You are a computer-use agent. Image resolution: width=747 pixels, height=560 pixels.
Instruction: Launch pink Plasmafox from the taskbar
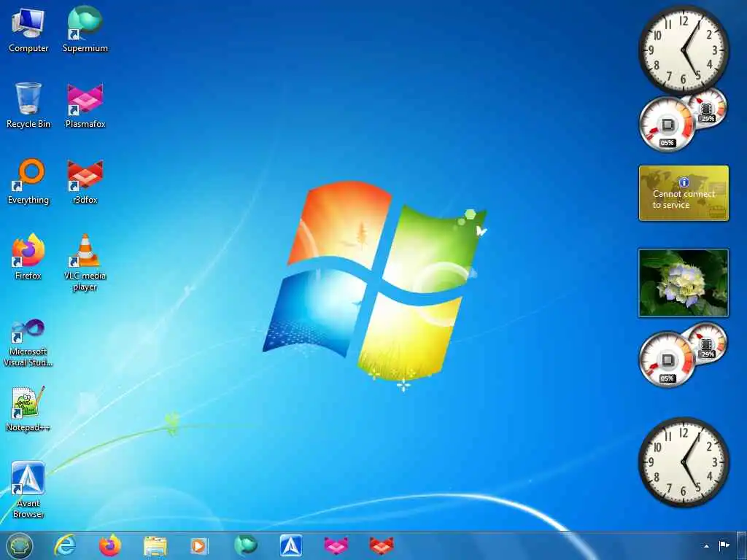[x=336, y=545]
